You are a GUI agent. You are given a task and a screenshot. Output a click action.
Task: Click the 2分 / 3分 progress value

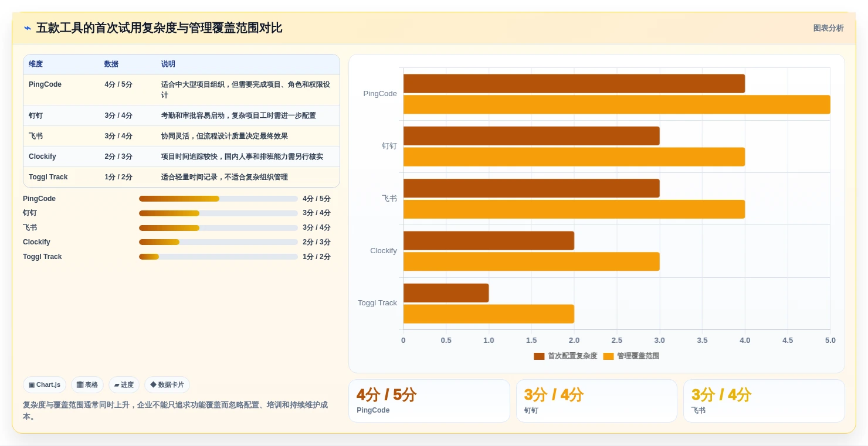pyautogui.click(x=317, y=242)
